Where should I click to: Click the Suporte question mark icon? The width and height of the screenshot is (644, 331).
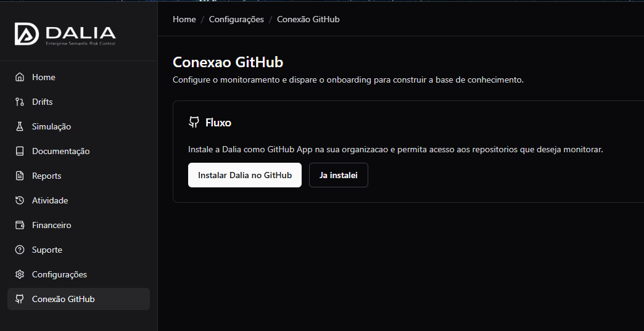(19, 250)
